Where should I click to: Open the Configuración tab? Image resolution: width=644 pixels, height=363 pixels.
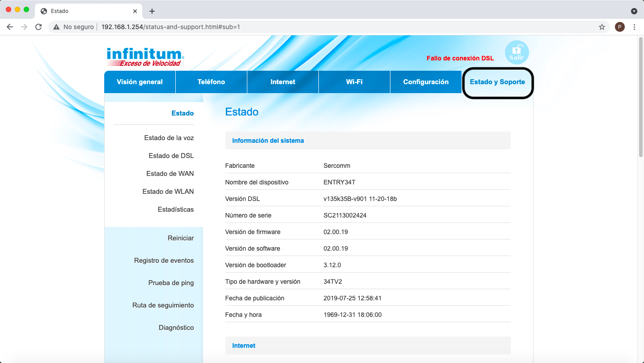[426, 82]
